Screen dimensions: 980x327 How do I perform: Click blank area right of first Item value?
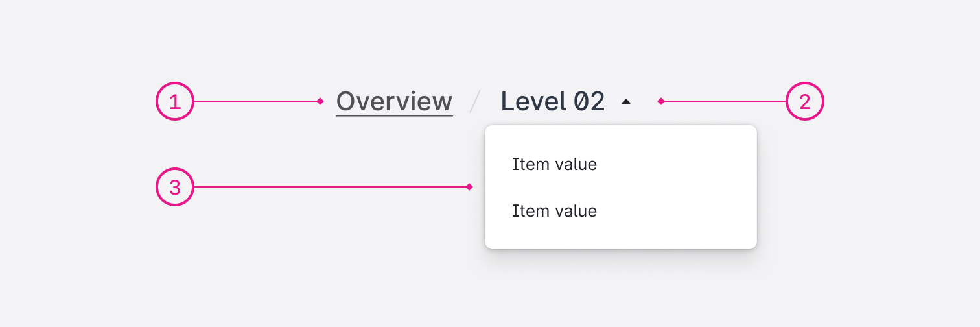pyautogui.click(x=674, y=164)
